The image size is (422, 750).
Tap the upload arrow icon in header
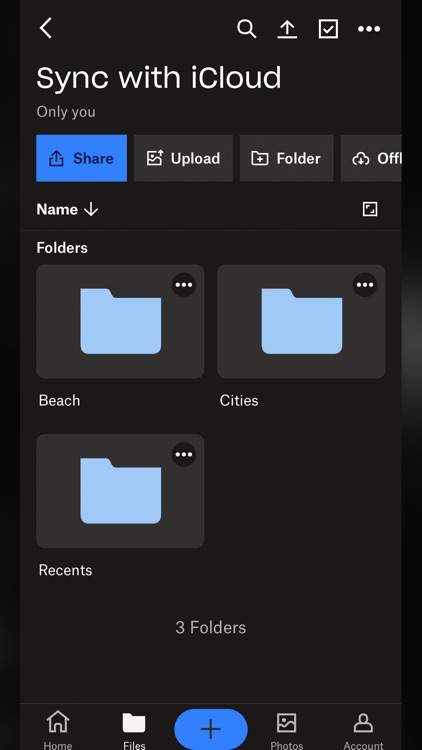[x=287, y=29]
